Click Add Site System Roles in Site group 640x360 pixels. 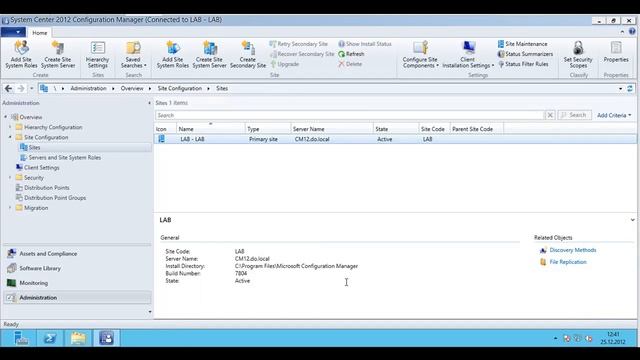(173, 54)
